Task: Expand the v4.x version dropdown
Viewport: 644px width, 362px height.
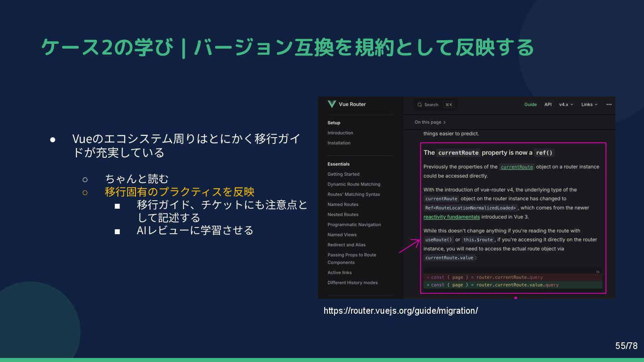Action: 566,105
